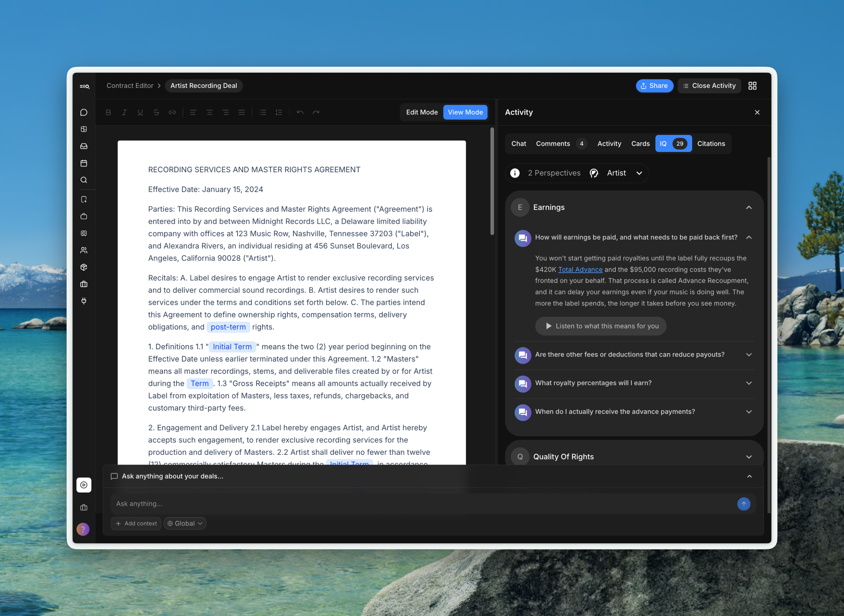The height and width of the screenshot is (616, 844).
Task: Open the Citations tab
Action: (711, 144)
